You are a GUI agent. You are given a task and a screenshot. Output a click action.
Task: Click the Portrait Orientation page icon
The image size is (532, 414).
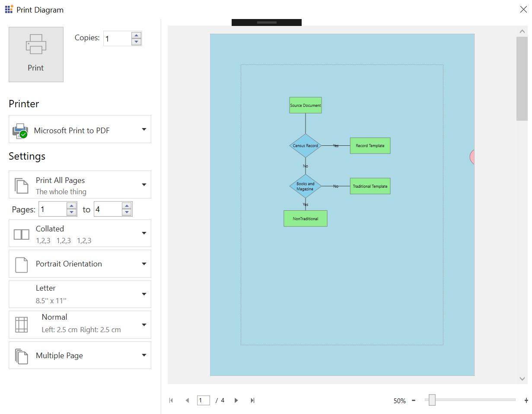[22, 265]
